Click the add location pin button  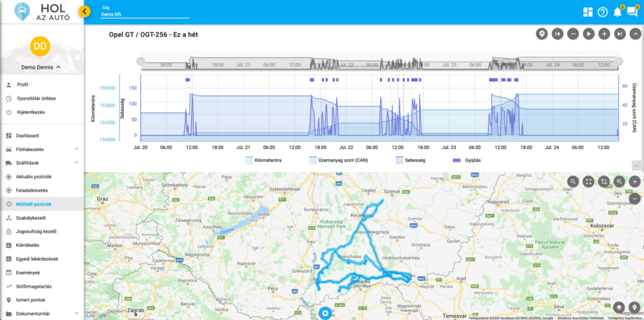[542, 34]
